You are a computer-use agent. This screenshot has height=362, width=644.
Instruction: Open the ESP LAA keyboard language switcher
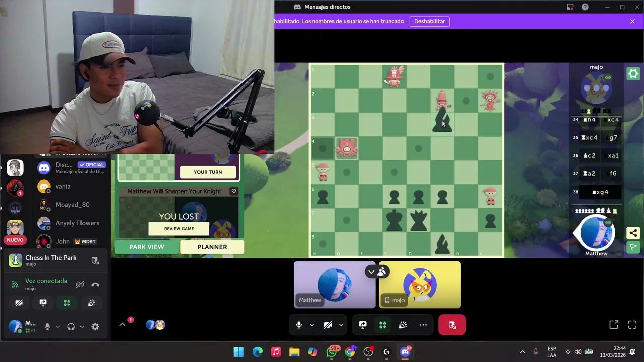(552, 352)
